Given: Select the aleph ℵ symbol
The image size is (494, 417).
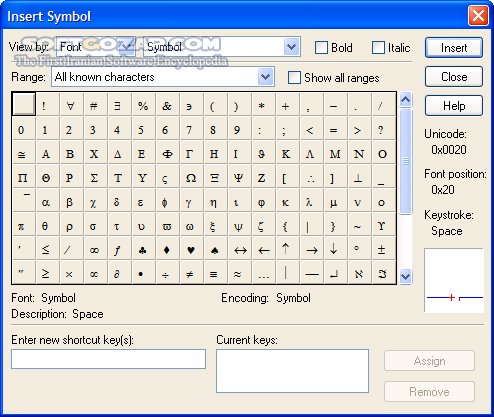Looking at the screenshot, I should pos(360,272).
